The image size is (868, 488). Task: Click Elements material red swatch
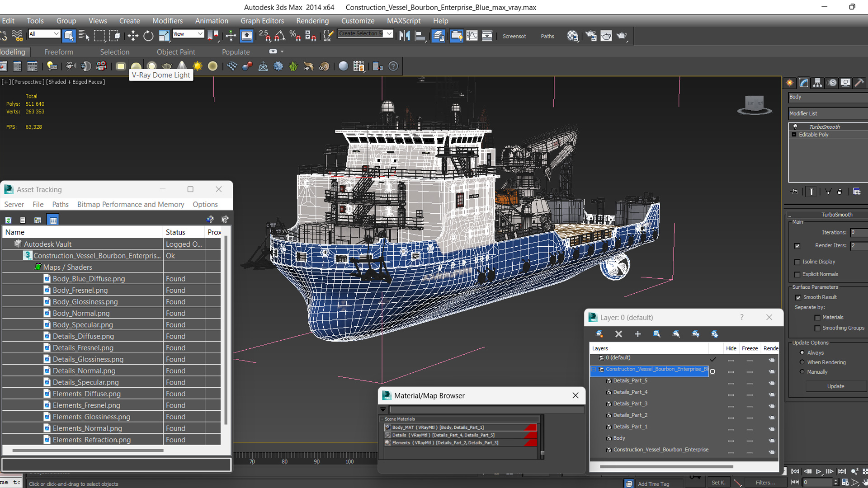tap(530, 443)
